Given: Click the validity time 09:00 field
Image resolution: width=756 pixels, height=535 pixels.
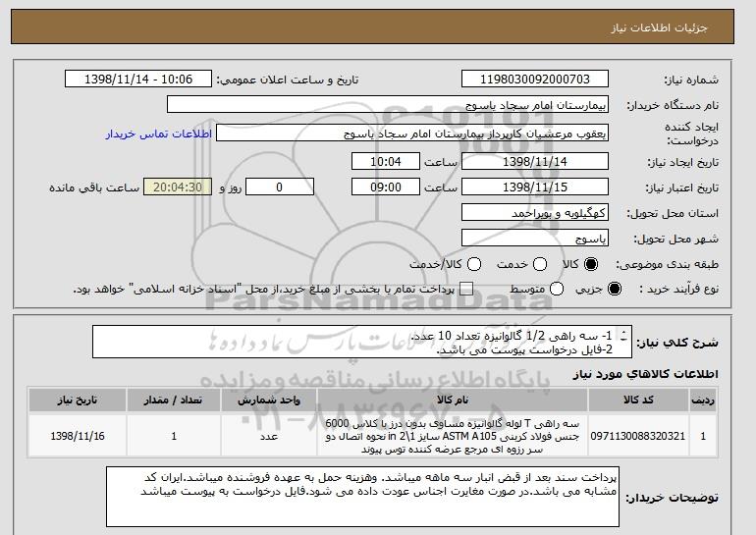Looking at the screenshot, I should 386,187.
